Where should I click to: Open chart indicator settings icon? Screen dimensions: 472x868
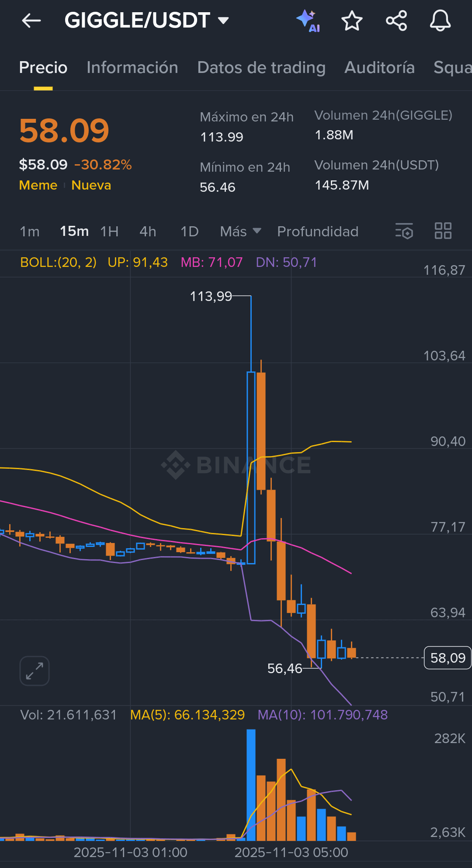404,231
